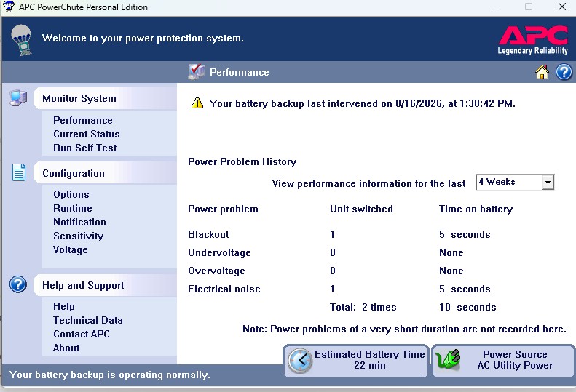Click 'Total: 2 times' text
Screen dimensions: 576x392
363,307
